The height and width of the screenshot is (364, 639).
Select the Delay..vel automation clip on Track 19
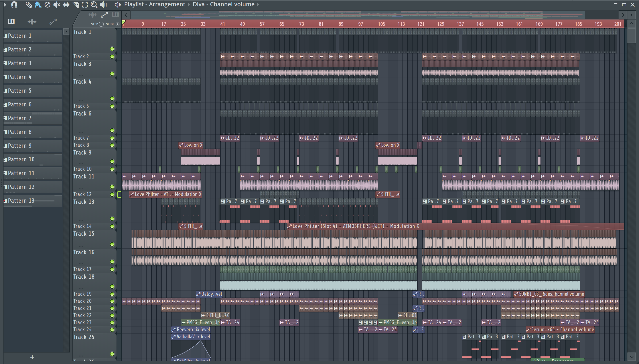click(209, 294)
